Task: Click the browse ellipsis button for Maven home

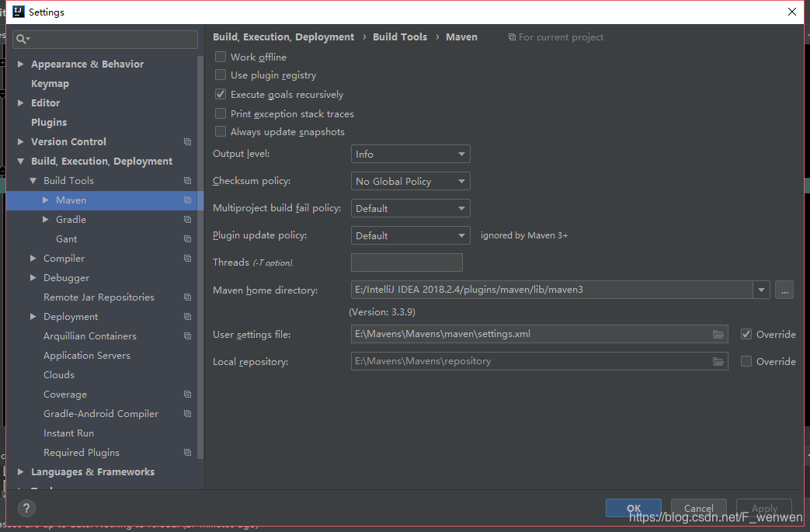Action: pyautogui.click(x=784, y=290)
